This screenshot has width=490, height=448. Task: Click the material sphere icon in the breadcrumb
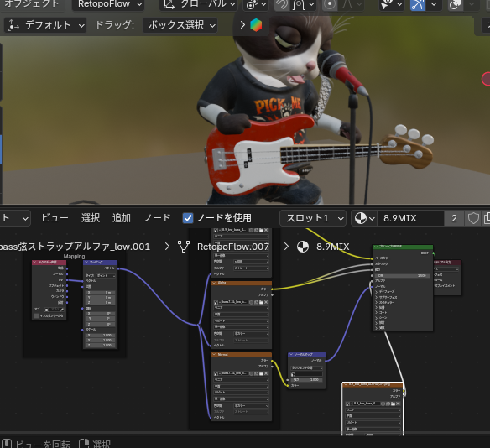[x=303, y=247]
